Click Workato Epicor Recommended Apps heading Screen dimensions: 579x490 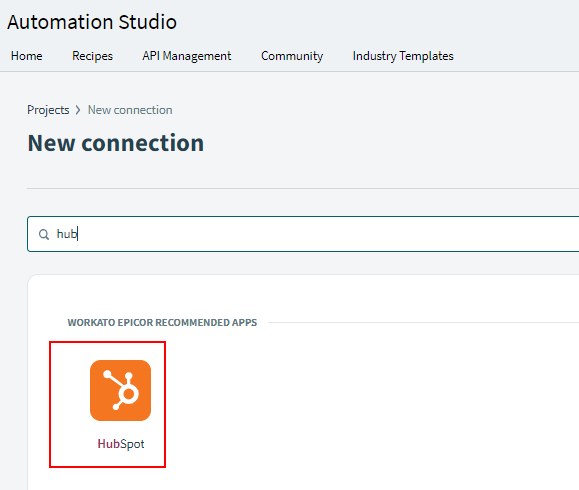(162, 322)
